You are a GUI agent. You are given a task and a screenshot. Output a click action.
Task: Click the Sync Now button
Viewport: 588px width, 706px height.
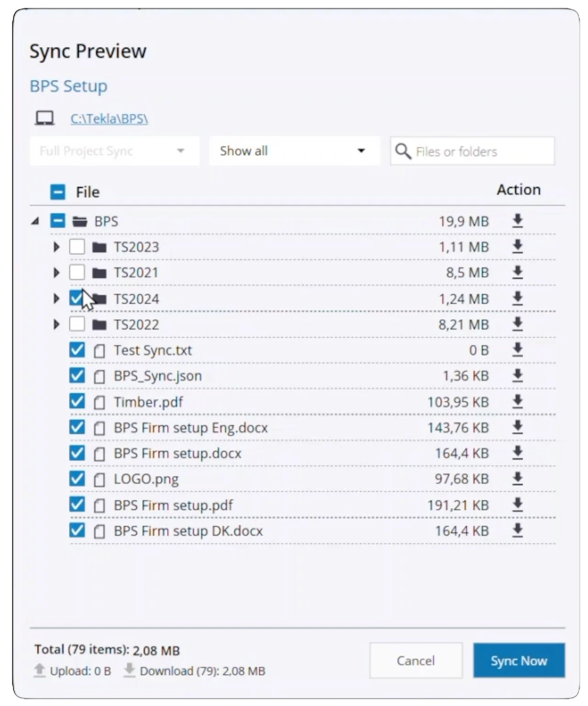pos(519,660)
